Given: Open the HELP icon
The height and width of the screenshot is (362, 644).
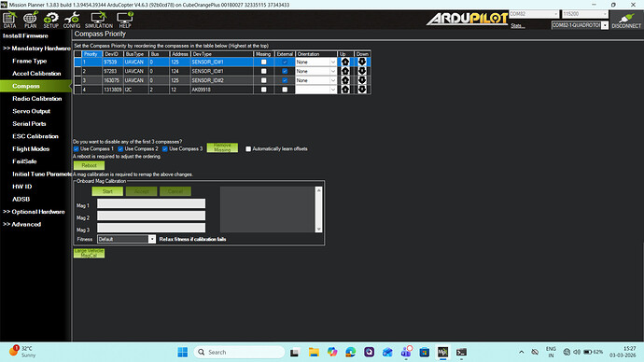Looking at the screenshot, I should [x=125, y=20].
